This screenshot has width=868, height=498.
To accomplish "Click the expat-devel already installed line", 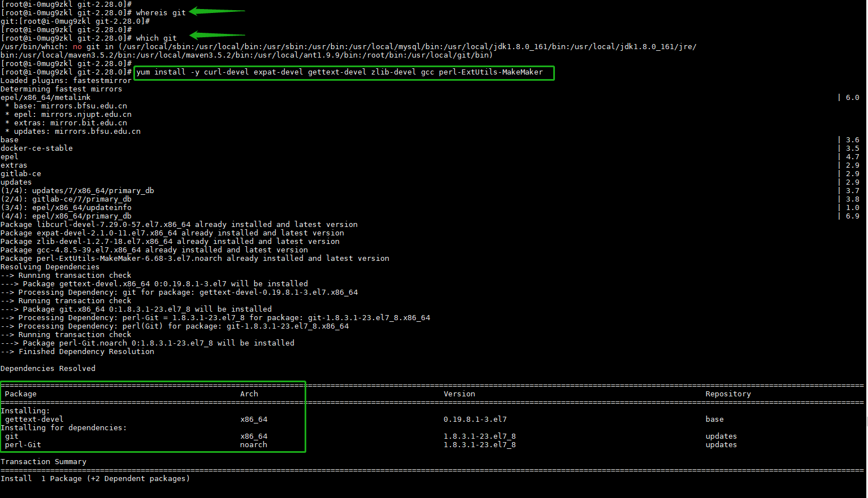I will [x=172, y=233].
